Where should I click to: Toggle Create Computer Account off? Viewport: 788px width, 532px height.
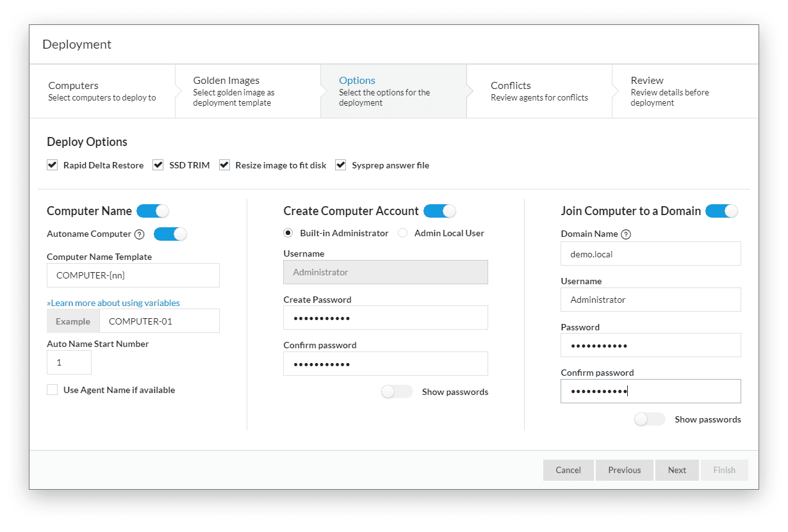coord(440,211)
